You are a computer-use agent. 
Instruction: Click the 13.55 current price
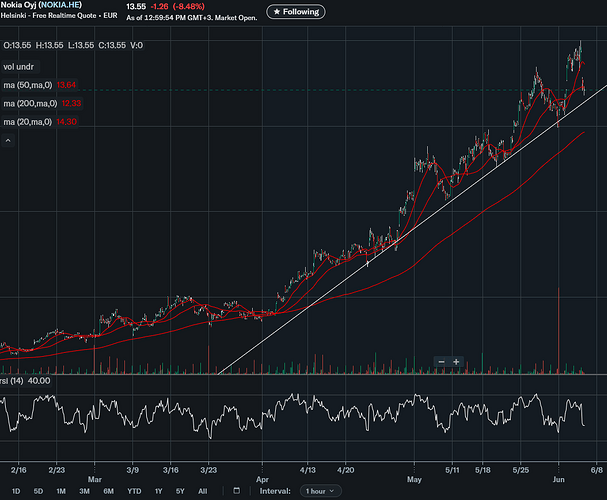(136, 7)
